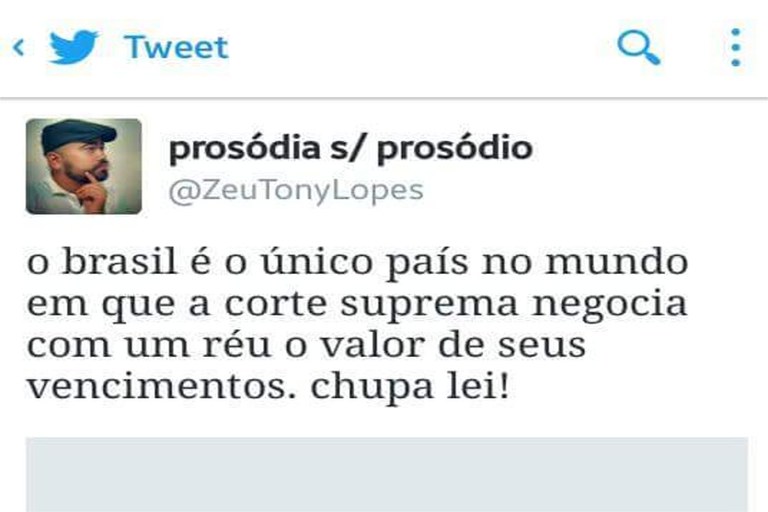Viewport: 768px width, 512px height.
Task: Tap the final line 'vencimentos. chupa lei!'
Action: 268,388
